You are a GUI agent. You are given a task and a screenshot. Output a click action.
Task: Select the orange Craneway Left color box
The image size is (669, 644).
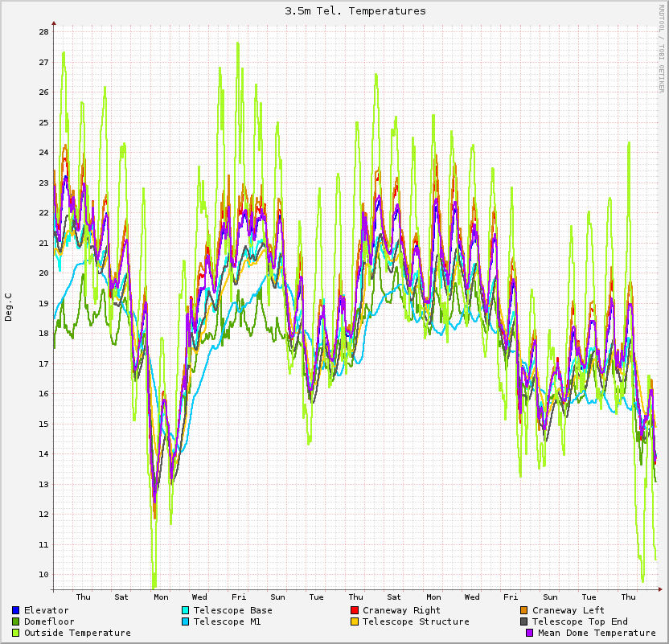[x=524, y=610]
